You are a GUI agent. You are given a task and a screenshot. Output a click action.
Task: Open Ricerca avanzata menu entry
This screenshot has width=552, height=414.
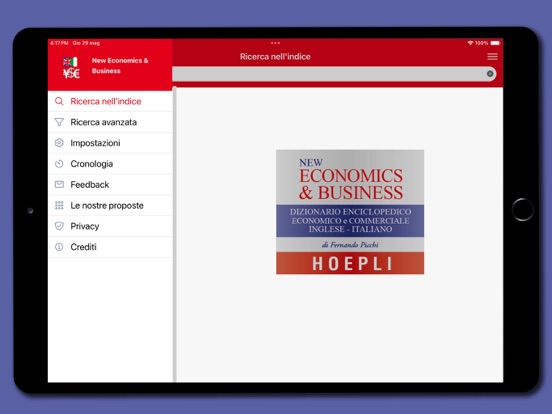pos(110,122)
